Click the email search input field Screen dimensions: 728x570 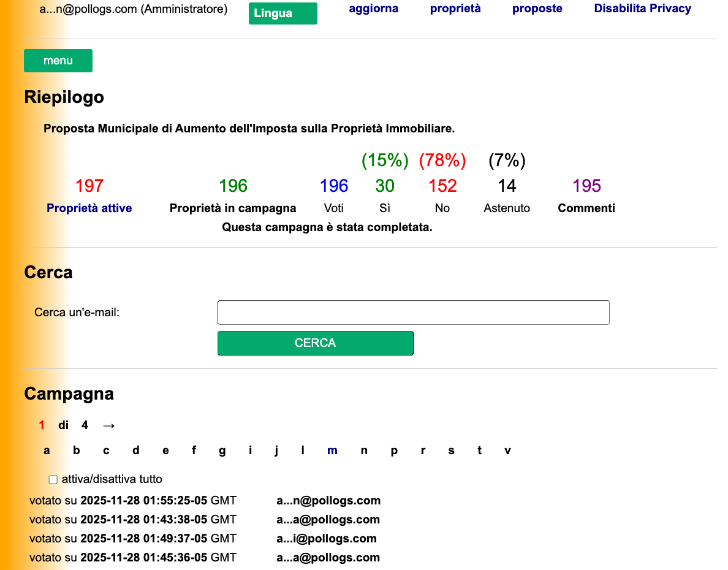[413, 312]
